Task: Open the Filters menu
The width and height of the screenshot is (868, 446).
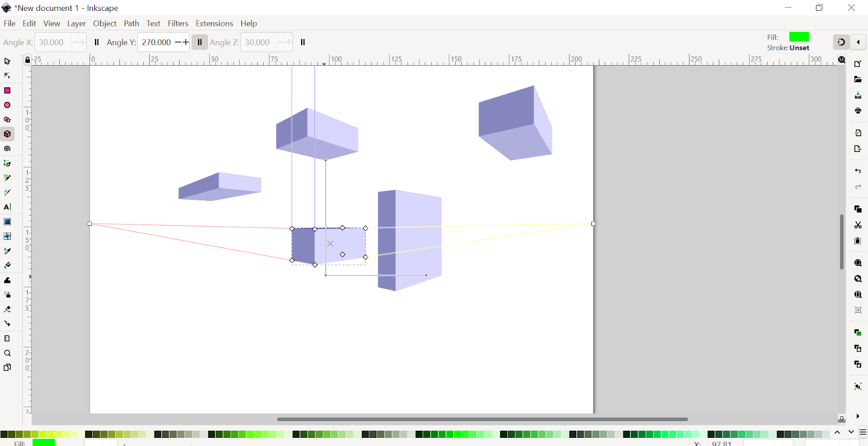Action: [178, 23]
